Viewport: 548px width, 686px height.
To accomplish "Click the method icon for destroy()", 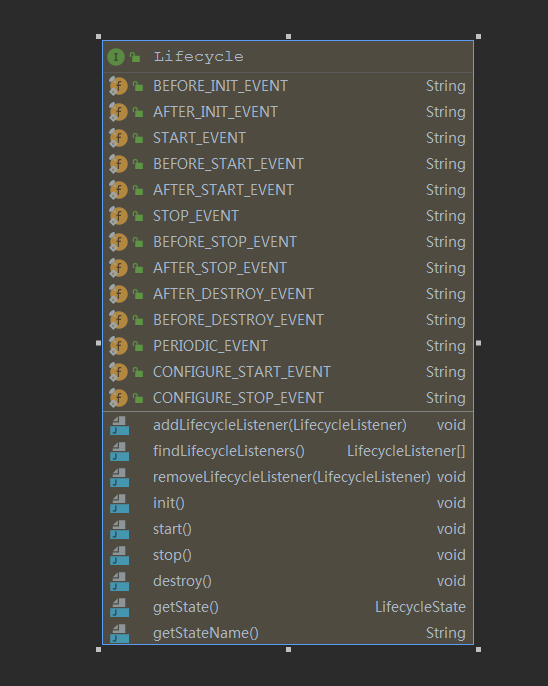I will 119,581.
